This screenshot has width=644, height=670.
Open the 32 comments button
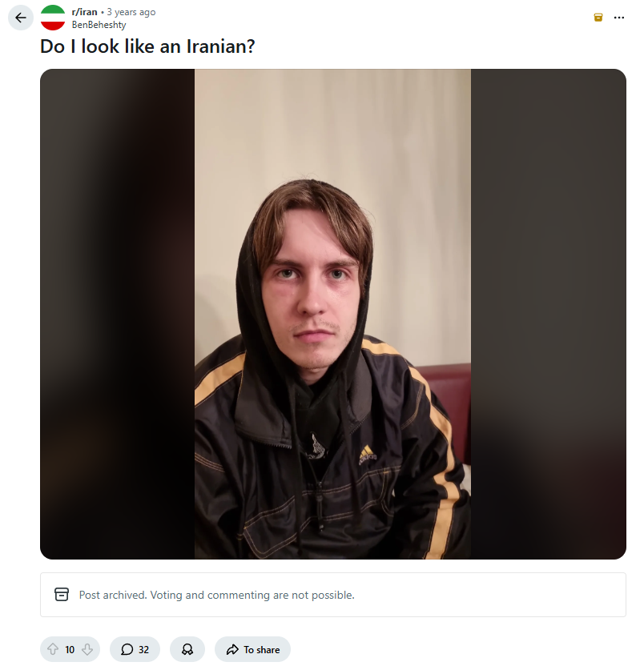point(135,649)
